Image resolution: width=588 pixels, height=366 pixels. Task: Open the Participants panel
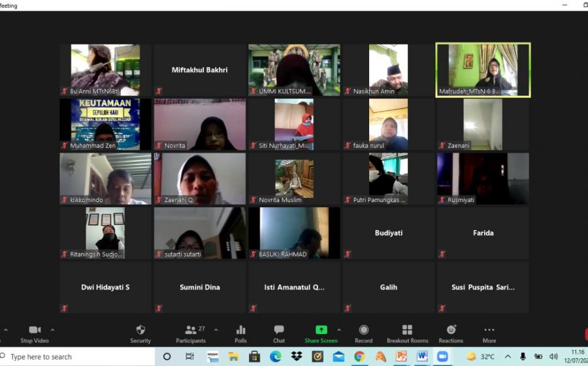(x=191, y=330)
